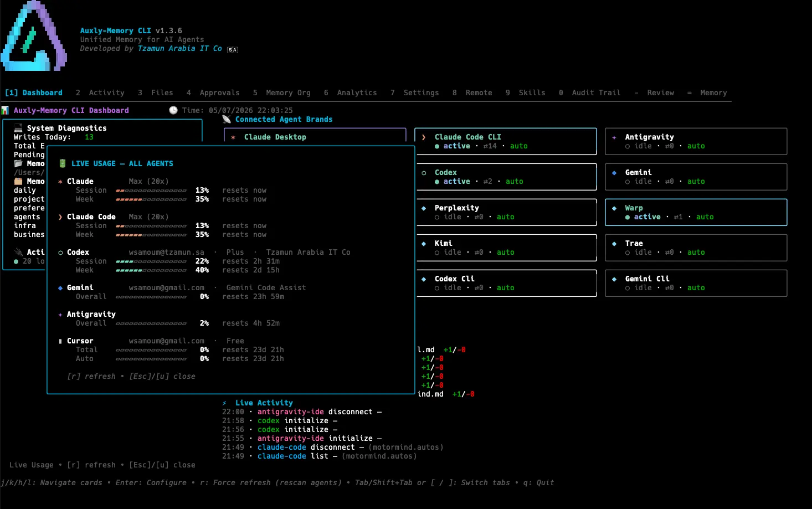Image resolution: width=812 pixels, height=509 pixels.
Task: Click the Gemini Cli card diamond icon
Action: pyautogui.click(x=614, y=279)
